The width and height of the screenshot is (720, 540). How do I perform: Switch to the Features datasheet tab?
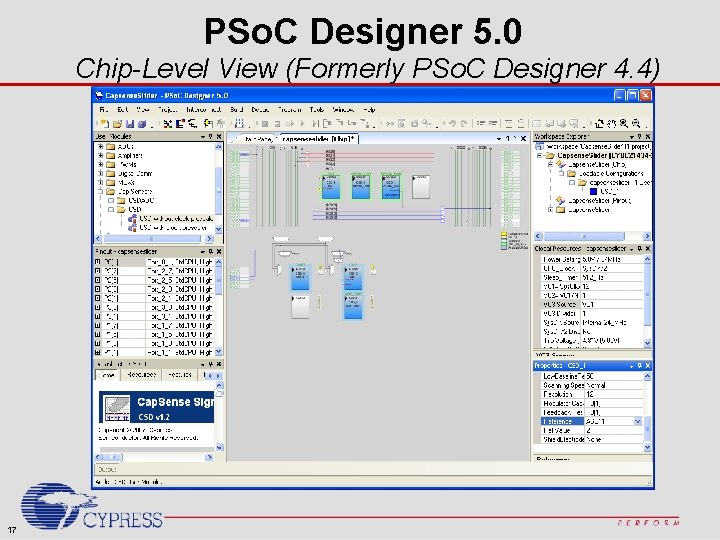(180, 375)
